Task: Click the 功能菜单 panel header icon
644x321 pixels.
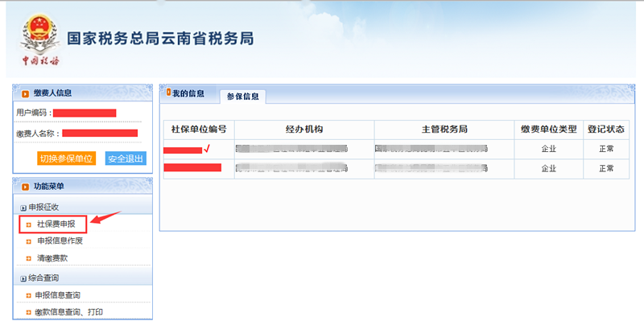Action: 26,187
